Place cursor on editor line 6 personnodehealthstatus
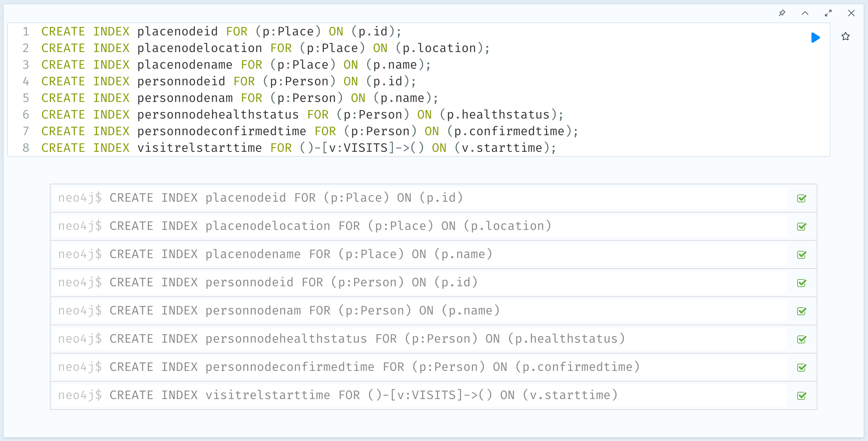The height and width of the screenshot is (441, 868). (218, 115)
